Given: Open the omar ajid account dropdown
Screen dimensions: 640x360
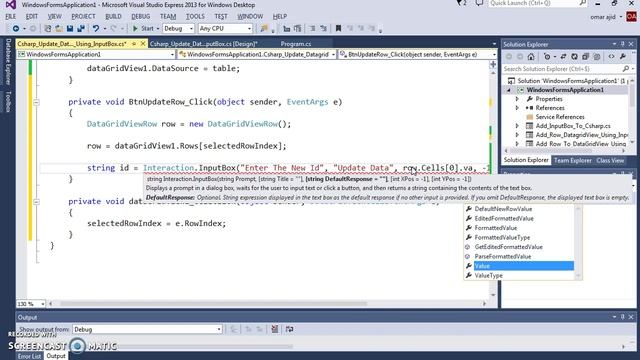Looking at the screenshot, I should click(x=607, y=17).
